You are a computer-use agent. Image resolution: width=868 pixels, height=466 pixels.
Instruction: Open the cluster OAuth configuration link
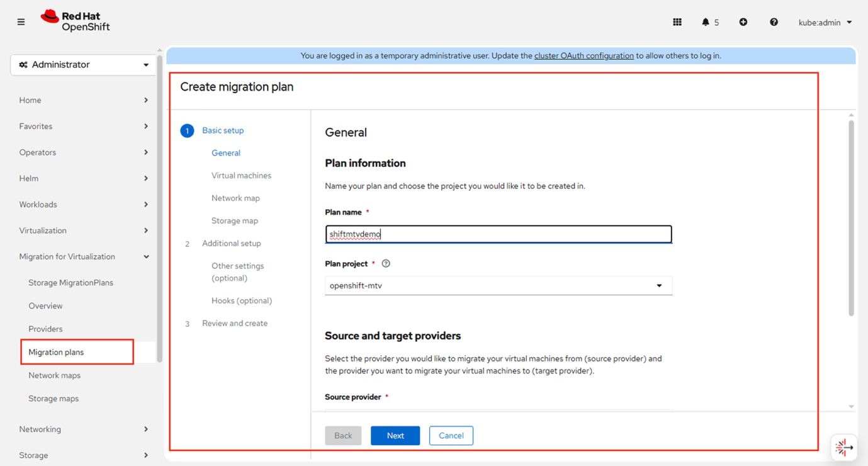pos(583,55)
